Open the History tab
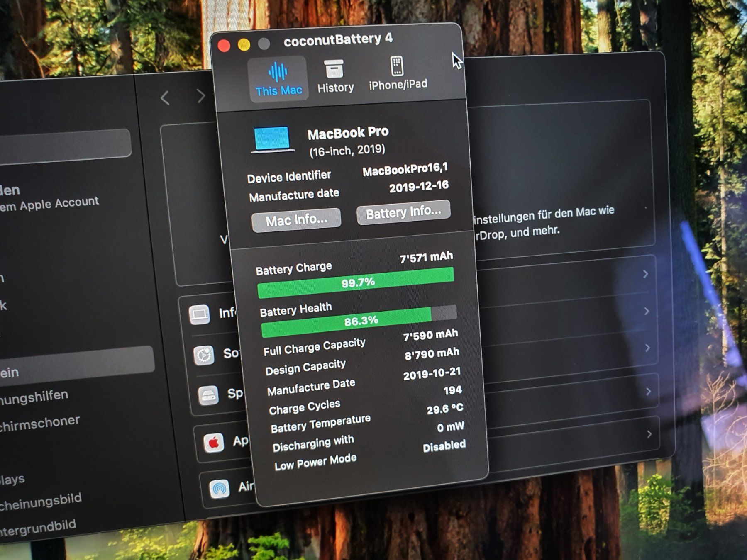The image size is (747, 560). coord(335,76)
